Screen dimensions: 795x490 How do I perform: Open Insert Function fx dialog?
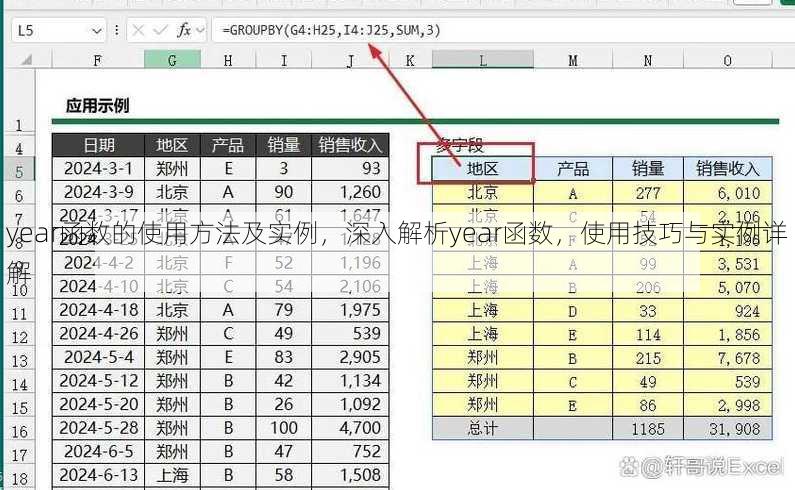(x=184, y=30)
